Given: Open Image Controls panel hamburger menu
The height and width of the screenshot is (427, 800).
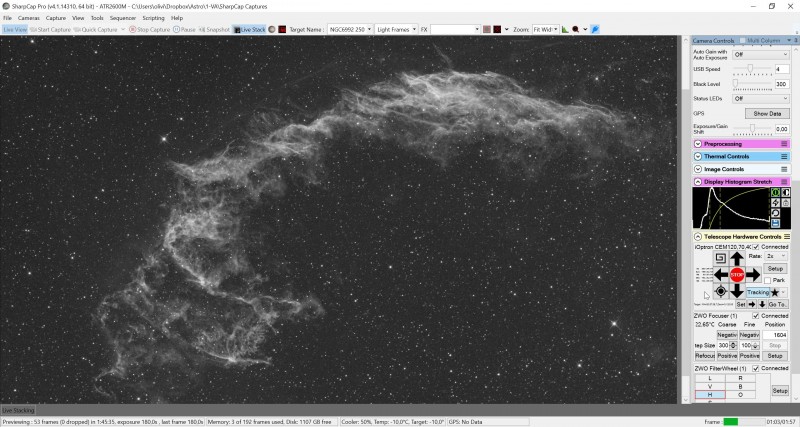Looking at the screenshot, I should pyautogui.click(x=784, y=169).
